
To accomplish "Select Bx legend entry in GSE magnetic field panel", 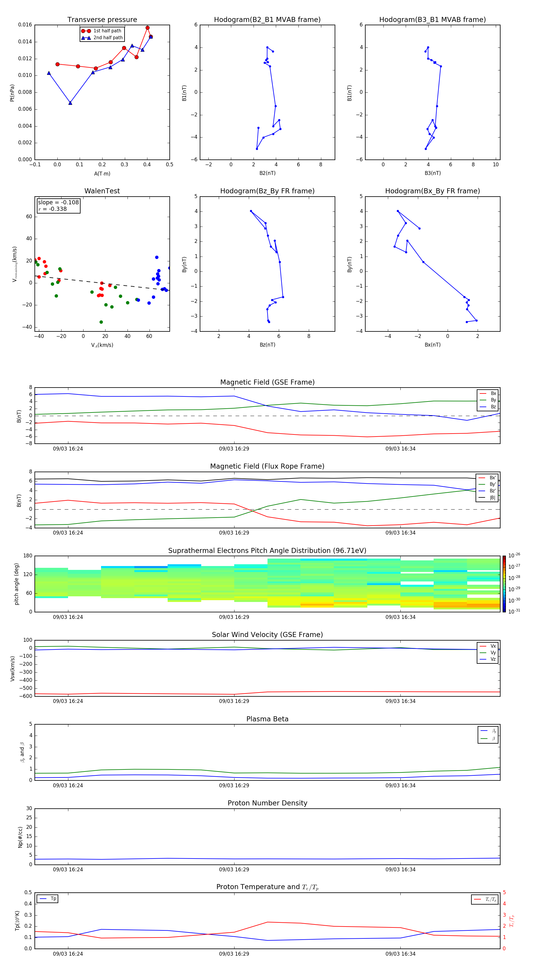I will 488,393.
